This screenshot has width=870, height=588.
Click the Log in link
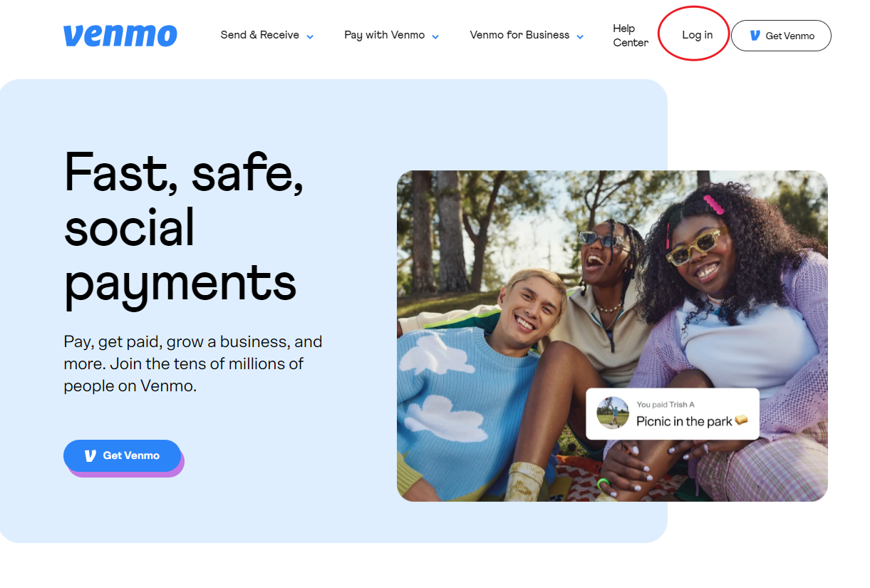tap(697, 35)
